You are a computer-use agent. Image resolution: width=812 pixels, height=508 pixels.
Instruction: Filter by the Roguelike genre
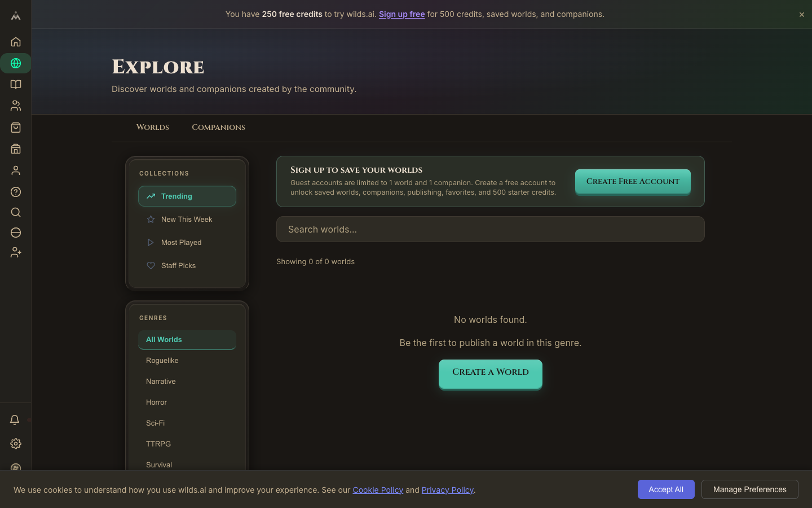[x=187, y=361]
